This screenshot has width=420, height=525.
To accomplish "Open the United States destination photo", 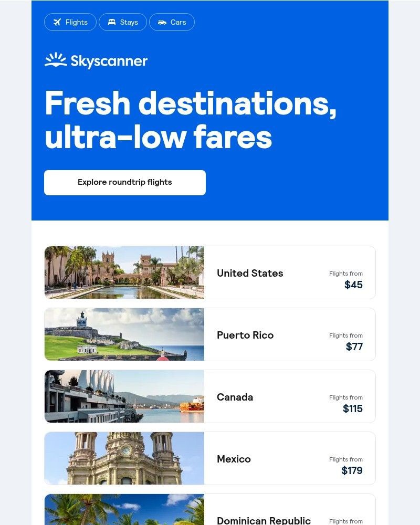I will [124, 272].
